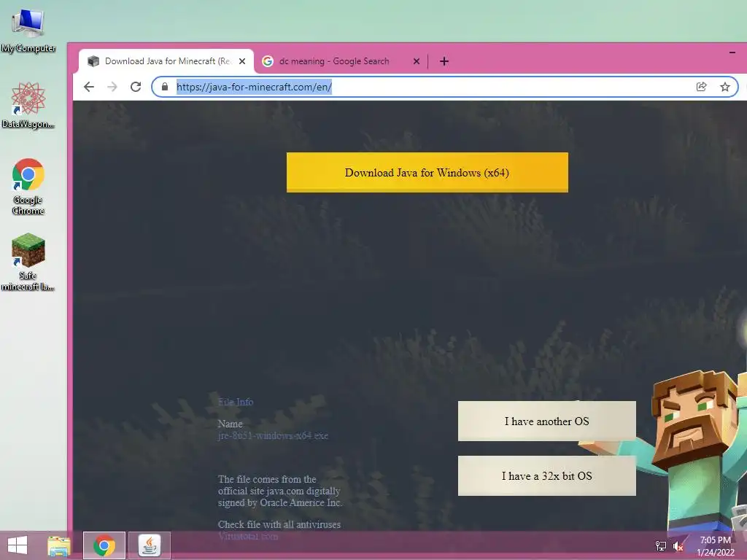Open the taskbar clock and date
Image resolution: width=747 pixels, height=560 pixels.
(716, 545)
